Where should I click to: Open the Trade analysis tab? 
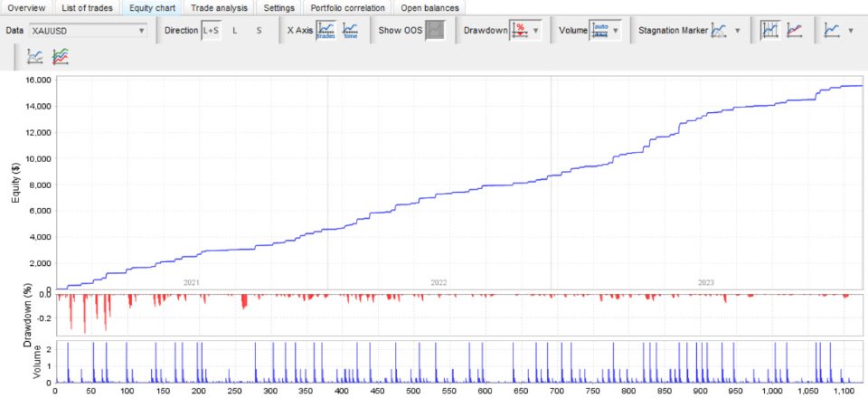(x=220, y=8)
